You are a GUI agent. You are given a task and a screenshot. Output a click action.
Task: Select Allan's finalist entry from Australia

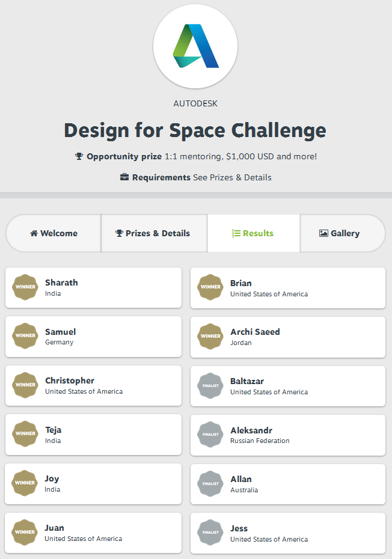click(288, 484)
